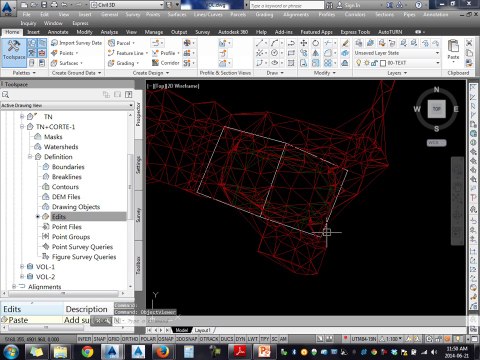Click the Paste clipboard icon
This screenshot has height=360, width=480.
click(453, 46)
